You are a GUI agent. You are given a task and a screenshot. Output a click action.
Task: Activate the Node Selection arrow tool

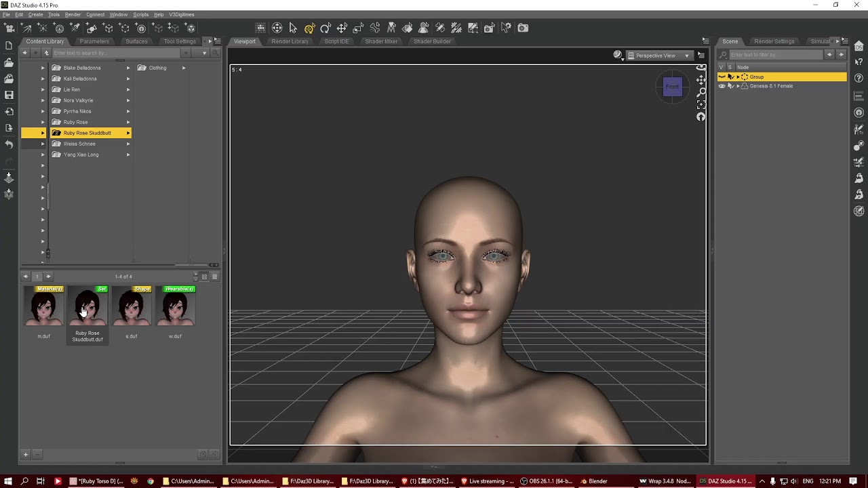pyautogui.click(x=293, y=28)
